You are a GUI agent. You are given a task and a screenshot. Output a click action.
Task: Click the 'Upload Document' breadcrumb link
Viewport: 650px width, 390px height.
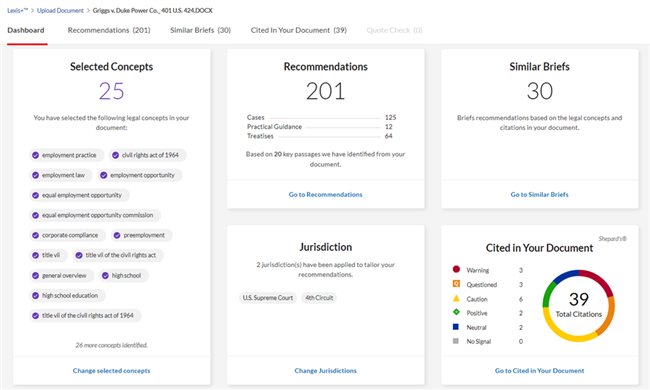tap(60, 10)
